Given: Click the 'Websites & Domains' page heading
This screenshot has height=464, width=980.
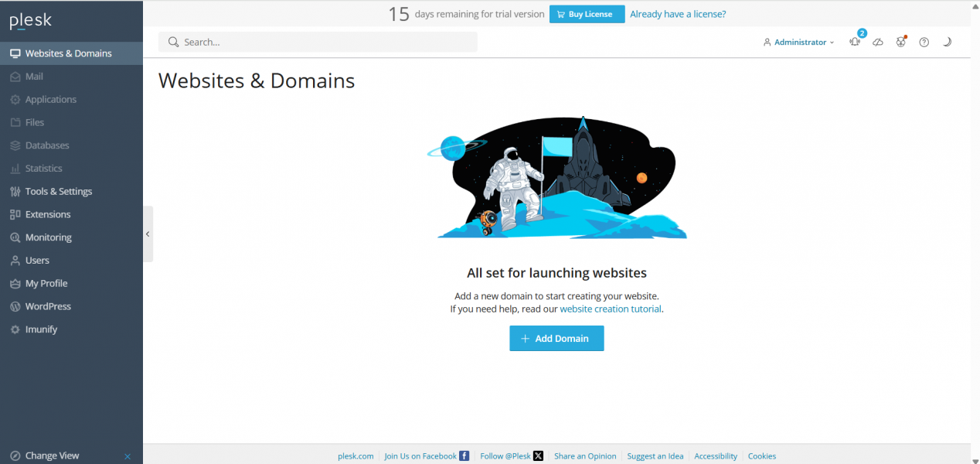Looking at the screenshot, I should pos(257,80).
